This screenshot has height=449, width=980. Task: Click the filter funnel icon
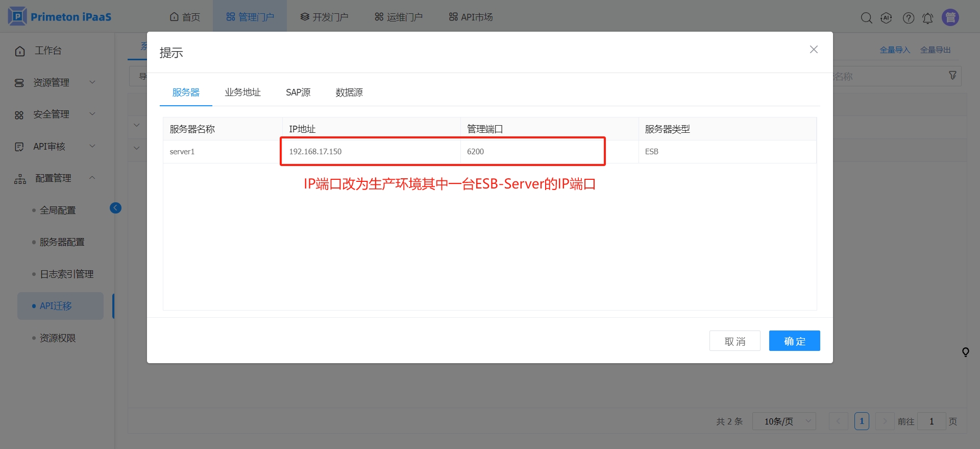952,76
